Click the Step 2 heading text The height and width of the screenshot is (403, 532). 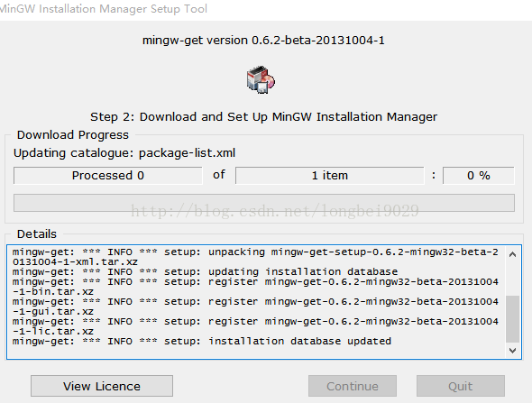263,117
